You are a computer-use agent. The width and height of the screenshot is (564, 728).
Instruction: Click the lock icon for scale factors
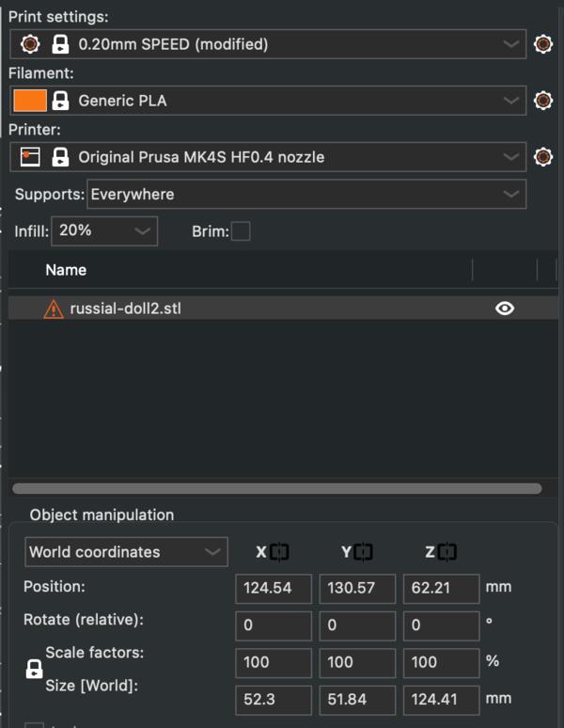coord(34,669)
